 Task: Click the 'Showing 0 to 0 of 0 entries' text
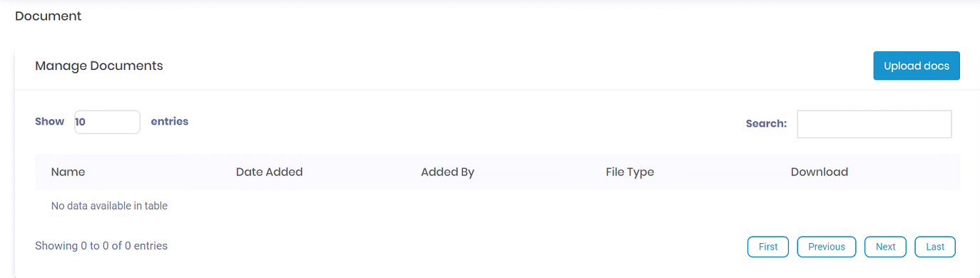tap(101, 246)
